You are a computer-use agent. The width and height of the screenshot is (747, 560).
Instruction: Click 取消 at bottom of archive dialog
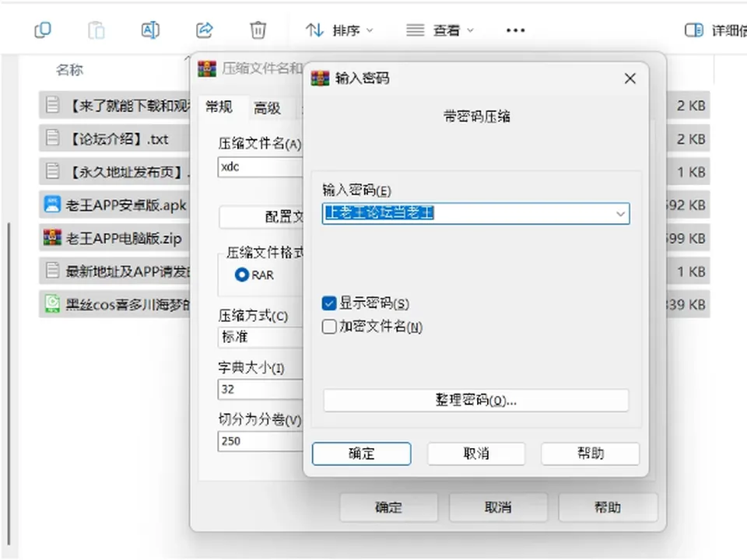[498, 507]
